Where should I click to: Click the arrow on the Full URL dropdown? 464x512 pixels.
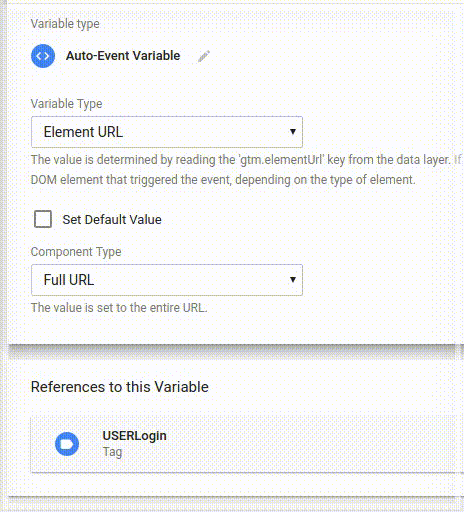click(x=293, y=279)
